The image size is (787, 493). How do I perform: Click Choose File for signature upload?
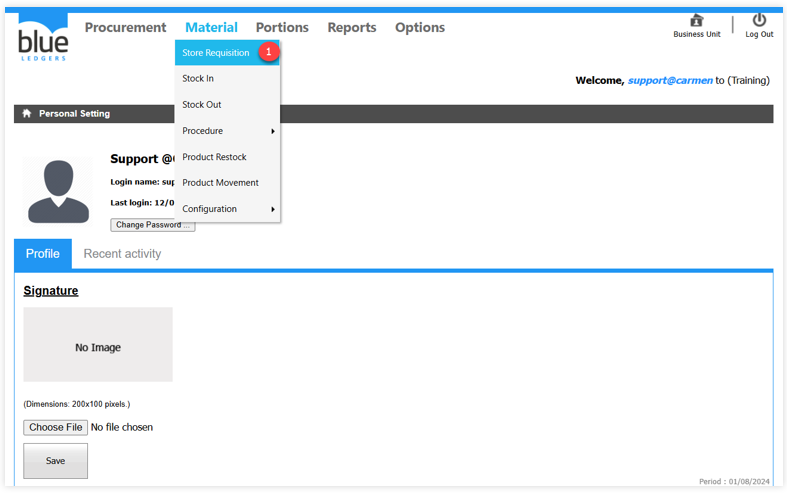pos(56,427)
